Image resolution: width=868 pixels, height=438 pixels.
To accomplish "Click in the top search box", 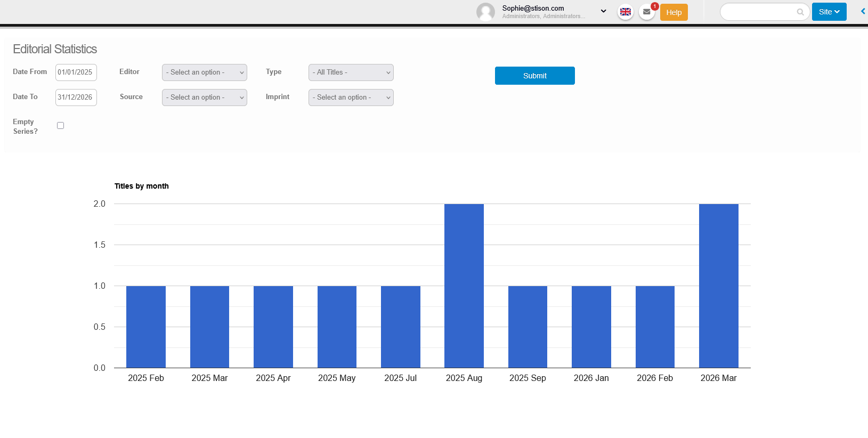I will (758, 12).
